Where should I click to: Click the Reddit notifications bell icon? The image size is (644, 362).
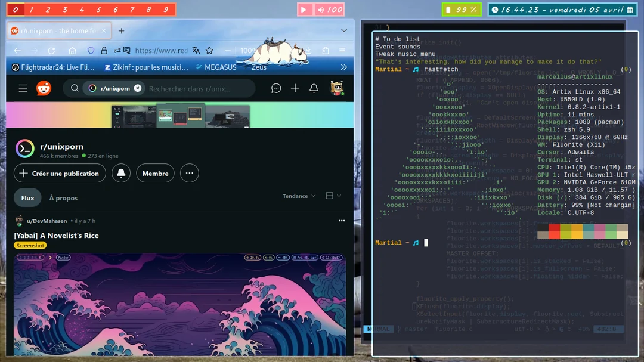coord(314,88)
